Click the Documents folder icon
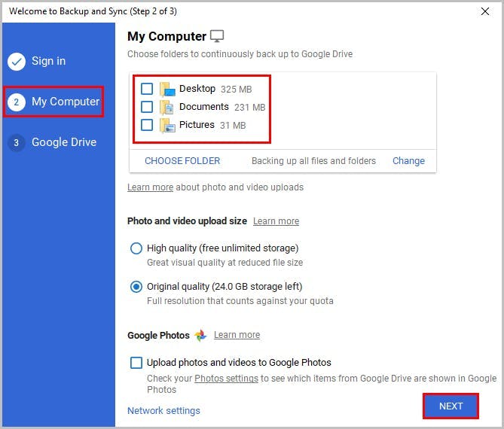 [167, 107]
